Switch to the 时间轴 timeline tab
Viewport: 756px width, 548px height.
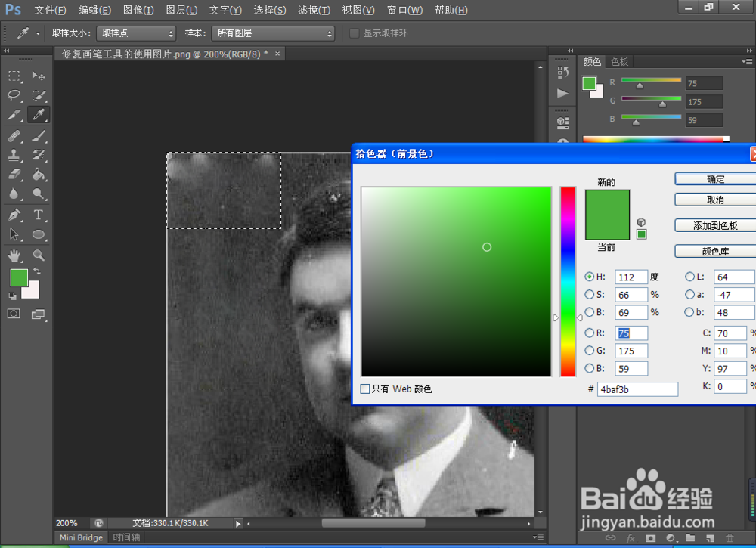coord(126,537)
